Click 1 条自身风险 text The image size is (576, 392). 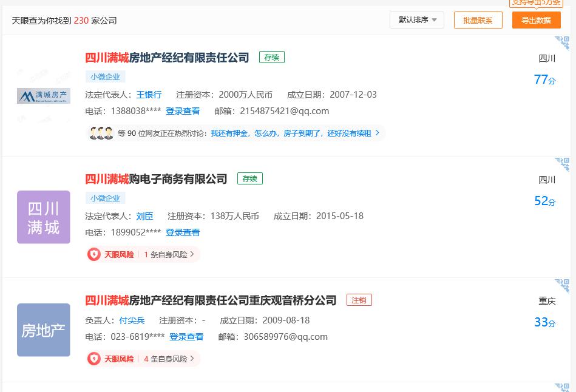tap(166, 254)
